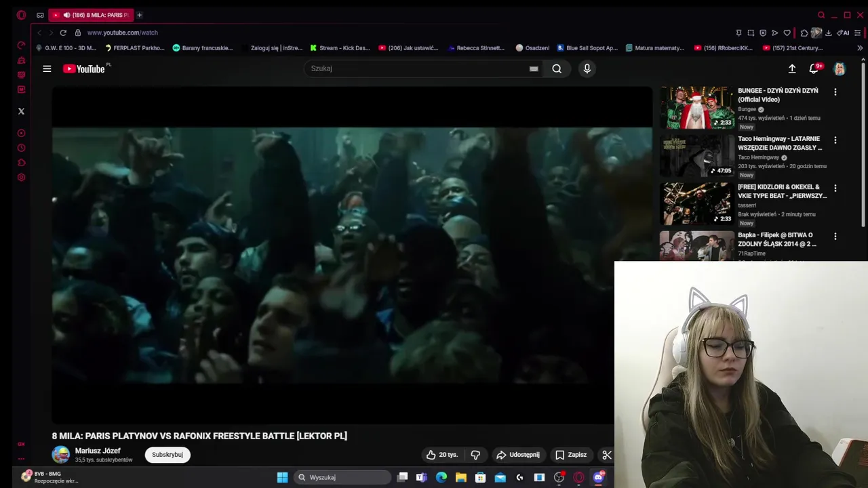Click the page vertical scrollbar
The image size is (868, 488).
click(x=863, y=142)
